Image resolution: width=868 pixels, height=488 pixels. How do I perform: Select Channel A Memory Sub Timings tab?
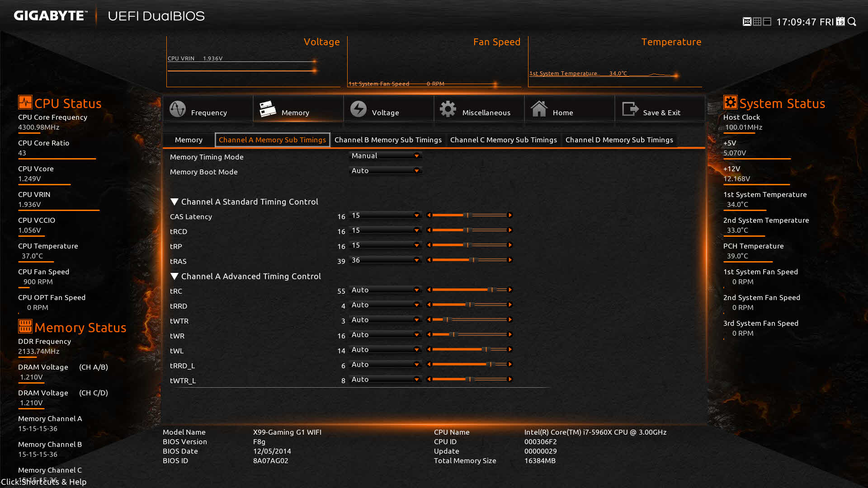[272, 140]
